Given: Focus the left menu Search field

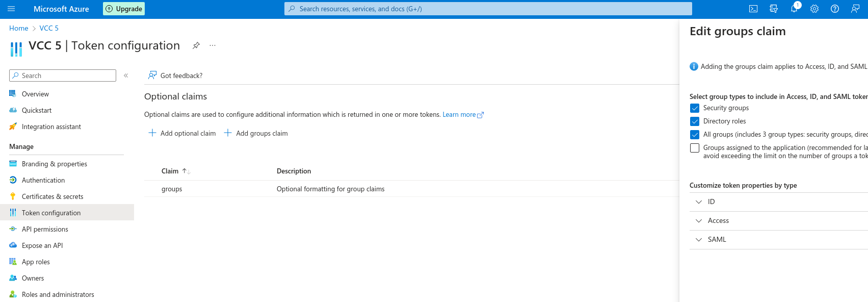Looking at the screenshot, I should (x=63, y=75).
